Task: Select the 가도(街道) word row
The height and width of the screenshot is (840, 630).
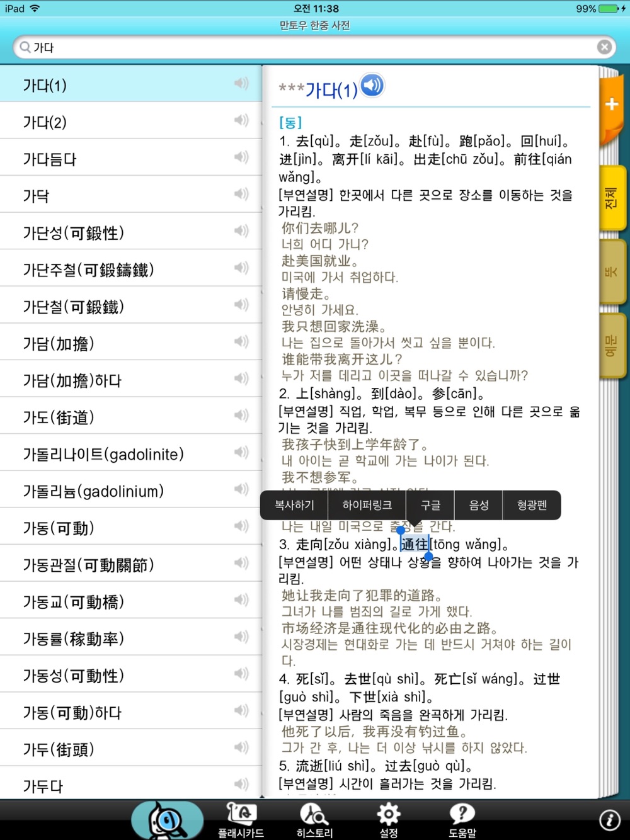Action: [131, 416]
